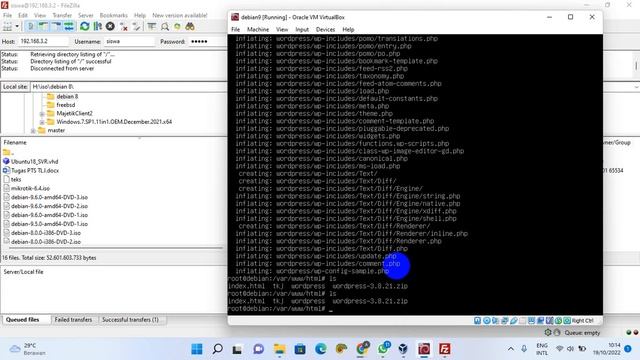
Task: Select Tugas PTS TLJ.docx file
Action: point(35,171)
